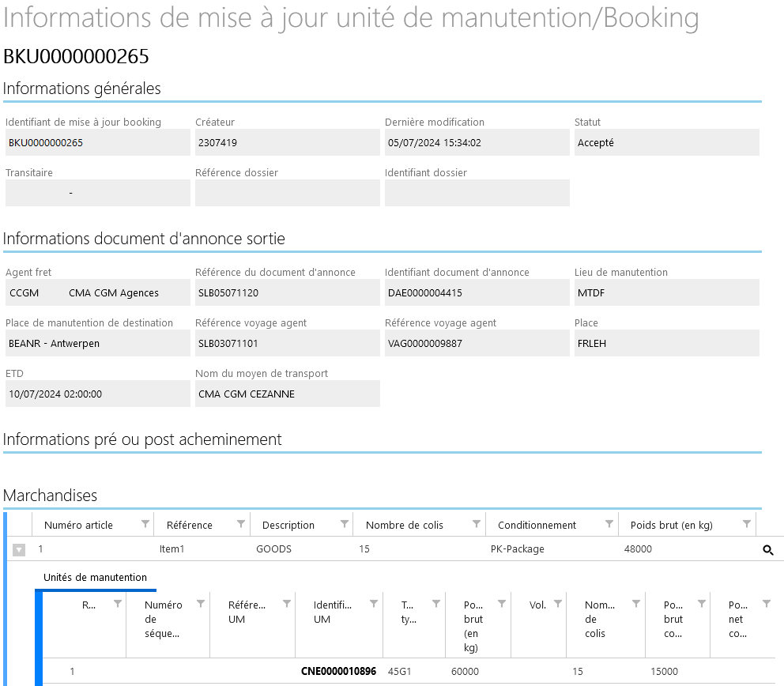Image resolution: width=784 pixels, height=686 pixels.
Task: Click the Nombre de colis column header
Action: (x=405, y=525)
